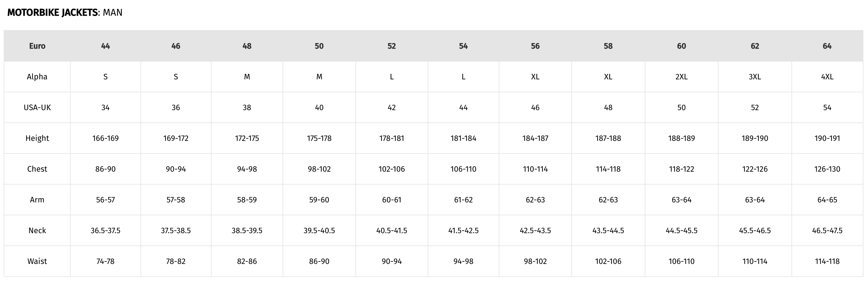Viewport: 868px width, 287px height.
Task: Click the MOTORBIKE JACKETS: MAN heading
Action: coord(65,13)
